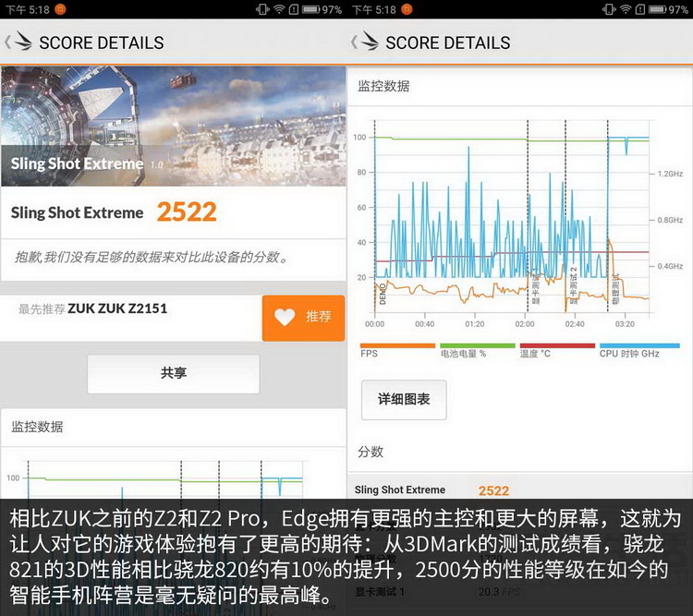Tap the 共享 share button
The width and height of the screenshot is (693, 616).
pyautogui.click(x=174, y=373)
